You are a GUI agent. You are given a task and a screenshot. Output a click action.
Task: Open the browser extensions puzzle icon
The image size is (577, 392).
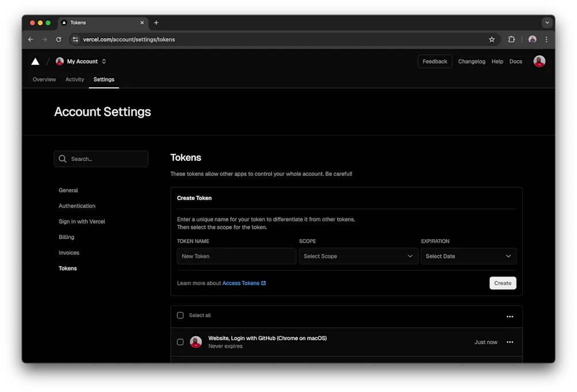tap(511, 39)
